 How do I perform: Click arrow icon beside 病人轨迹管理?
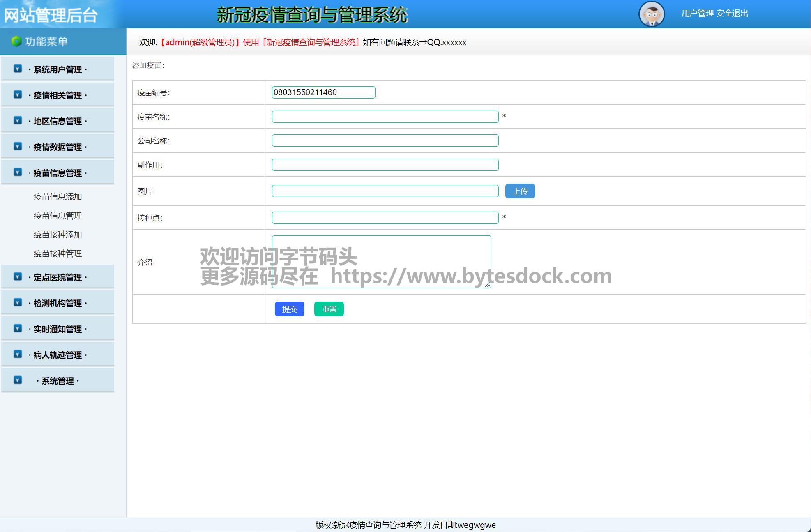coord(18,354)
